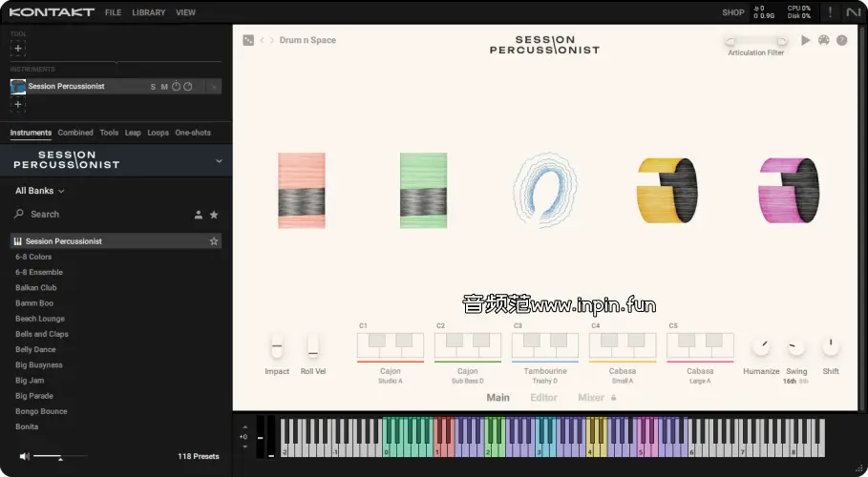Switch to the Loops tab
The width and height of the screenshot is (868, 477).
click(158, 133)
